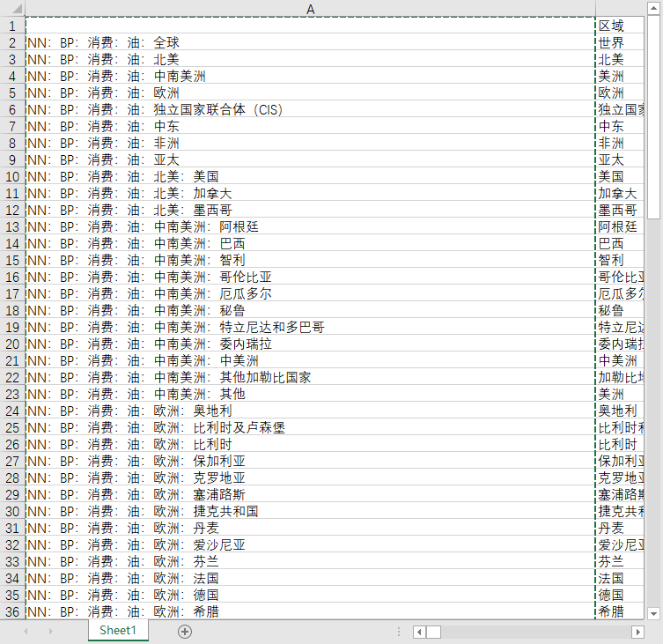This screenshot has height=644, width=663.
Task: Select cell 中南美洲: 秘鲁
Action: [x=310, y=311]
